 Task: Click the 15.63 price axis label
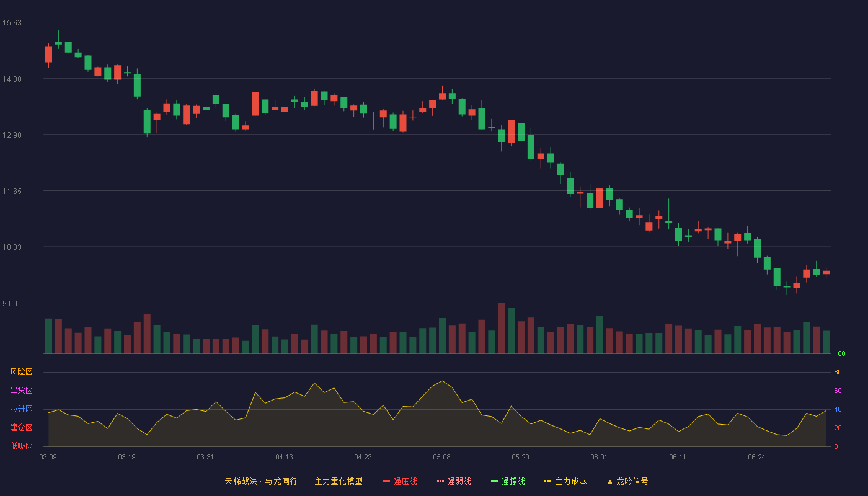pyautogui.click(x=12, y=23)
